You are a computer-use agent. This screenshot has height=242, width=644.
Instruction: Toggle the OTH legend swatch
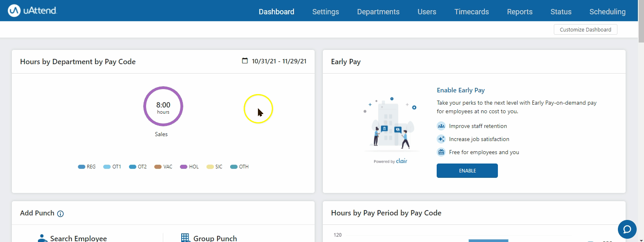point(234,167)
